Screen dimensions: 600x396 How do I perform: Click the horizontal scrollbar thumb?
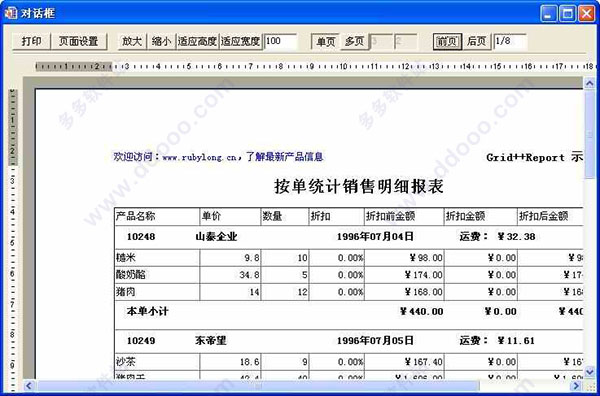(x=258, y=385)
